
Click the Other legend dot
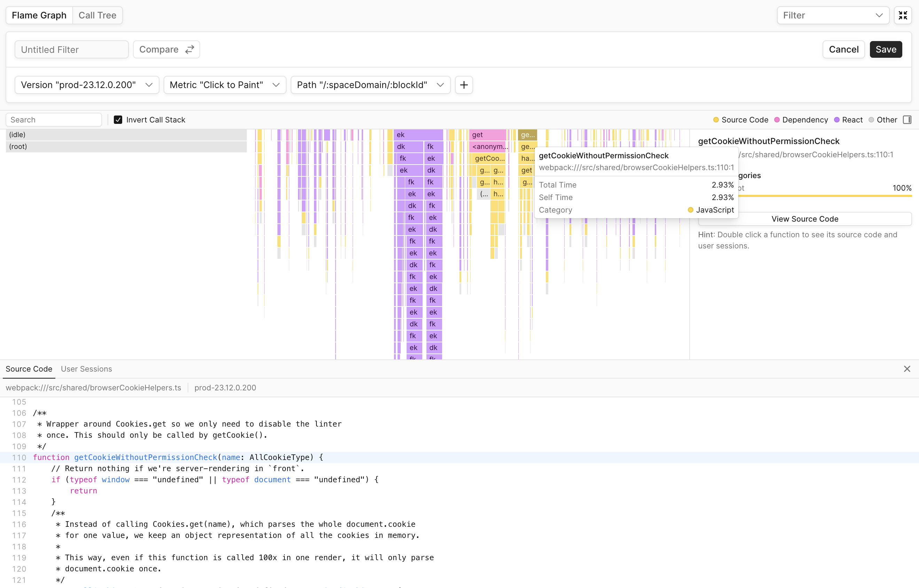pyautogui.click(x=871, y=120)
